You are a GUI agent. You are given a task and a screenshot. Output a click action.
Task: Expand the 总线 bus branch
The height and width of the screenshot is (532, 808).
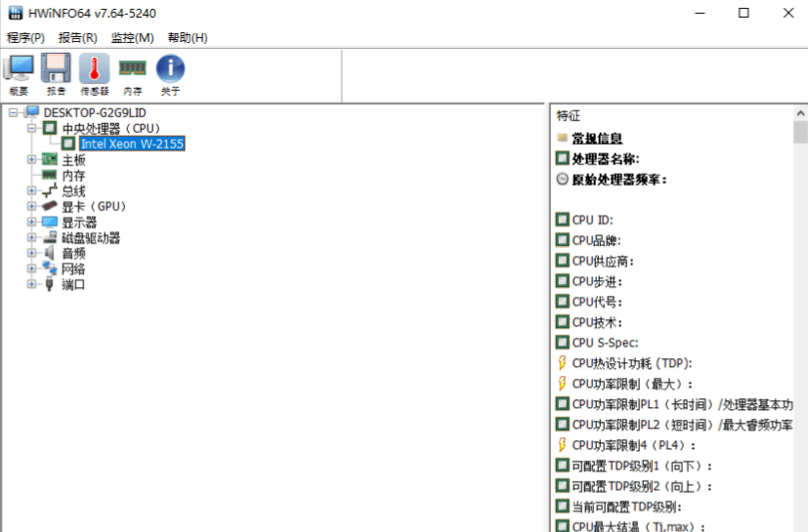coord(31,191)
